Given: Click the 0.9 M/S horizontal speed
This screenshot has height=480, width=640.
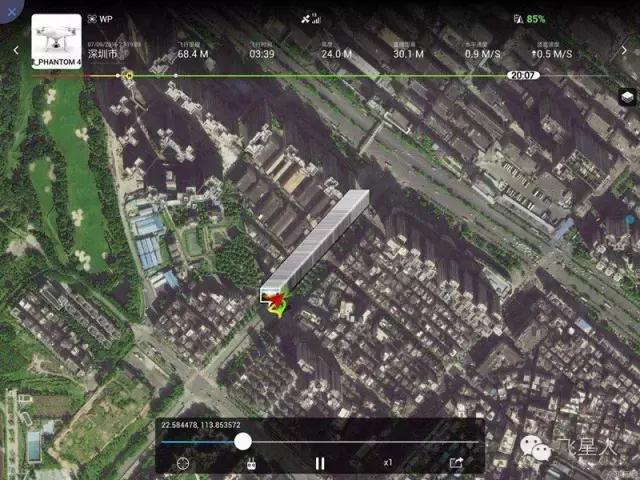Looking at the screenshot, I should 482,54.
